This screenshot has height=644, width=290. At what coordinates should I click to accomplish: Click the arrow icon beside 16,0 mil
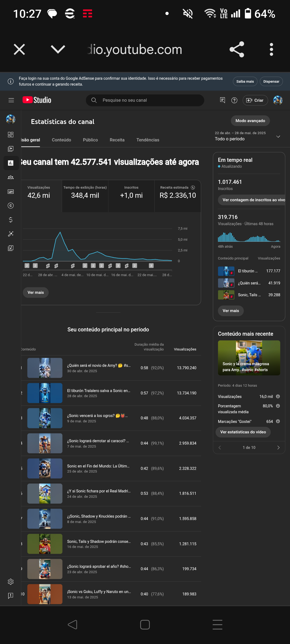(278, 396)
